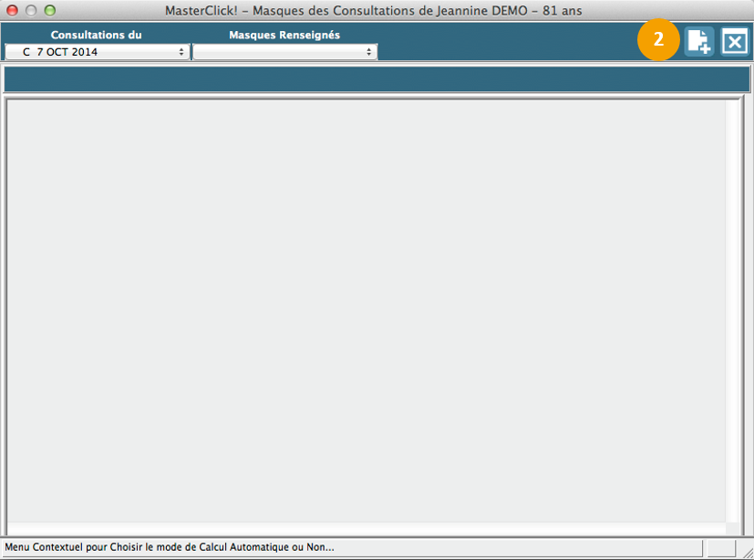Minimize the window with the yellow button

pos(31,10)
